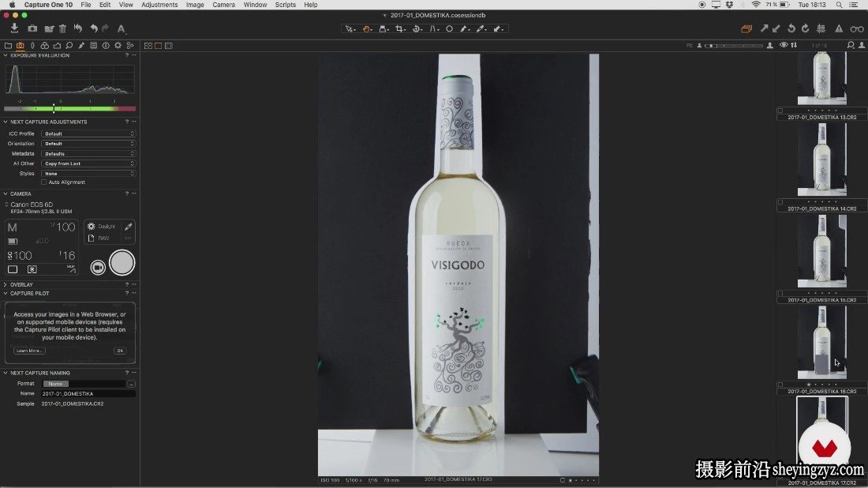
Task: Click the Capture camera icon in toolbar
Action: click(x=32, y=28)
